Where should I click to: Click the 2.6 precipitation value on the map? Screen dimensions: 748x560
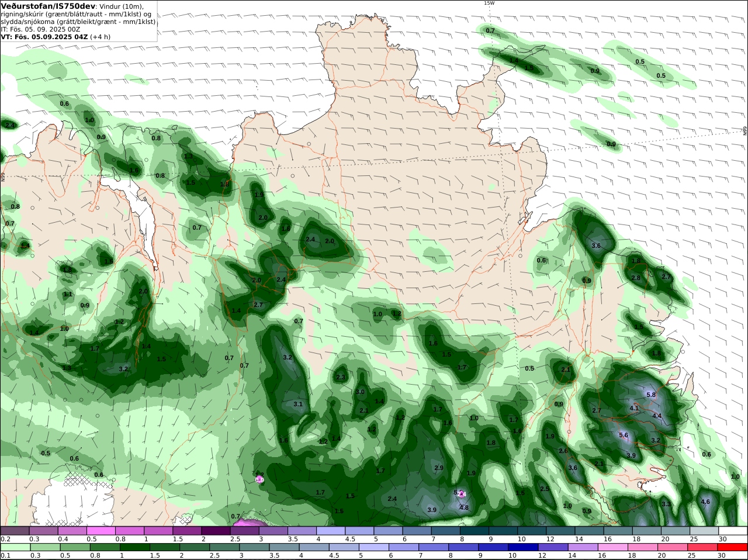pyautogui.click(x=563, y=451)
